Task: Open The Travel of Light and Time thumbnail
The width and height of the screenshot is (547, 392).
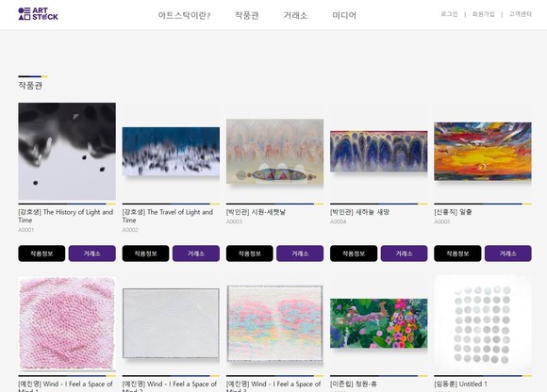Action: click(171, 151)
